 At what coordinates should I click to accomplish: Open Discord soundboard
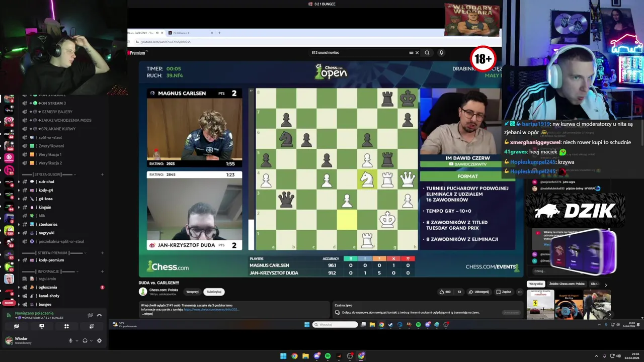[x=92, y=326]
